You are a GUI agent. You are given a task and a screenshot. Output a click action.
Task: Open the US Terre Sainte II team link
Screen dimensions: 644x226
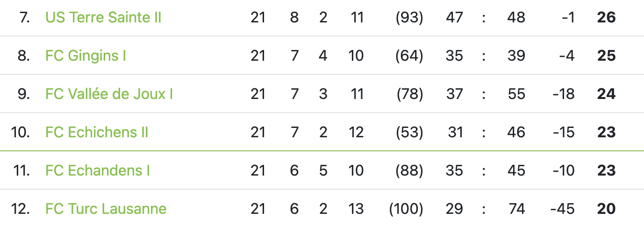(x=103, y=18)
